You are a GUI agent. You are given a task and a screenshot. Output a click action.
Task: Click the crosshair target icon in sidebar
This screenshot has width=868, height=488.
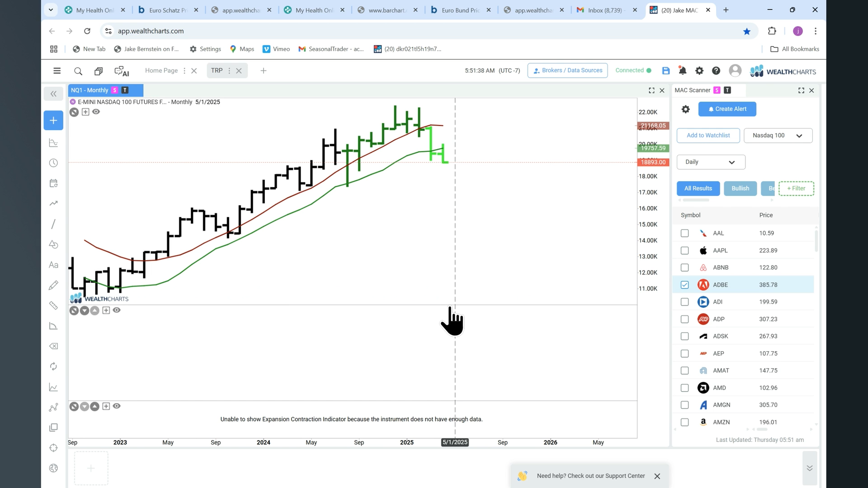pos(53,448)
